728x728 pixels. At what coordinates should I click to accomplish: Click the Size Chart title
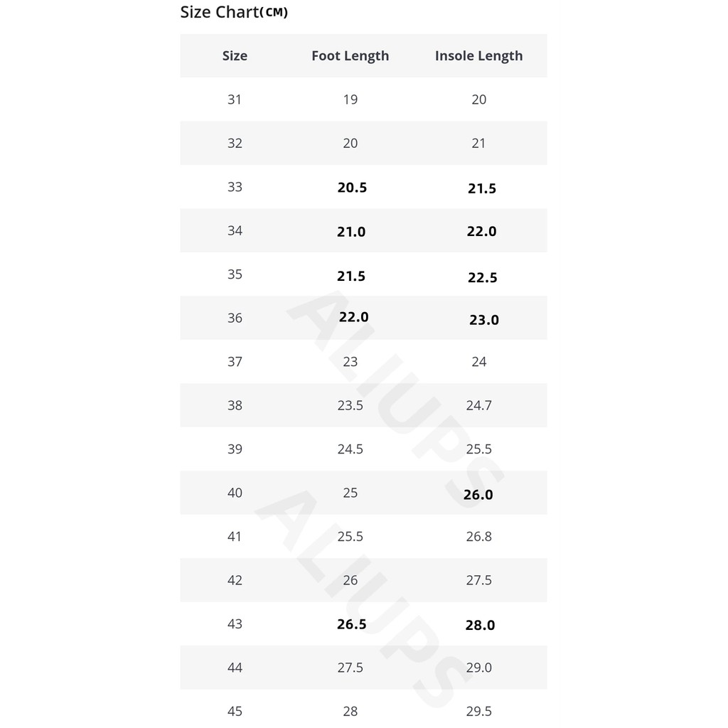[x=234, y=12]
